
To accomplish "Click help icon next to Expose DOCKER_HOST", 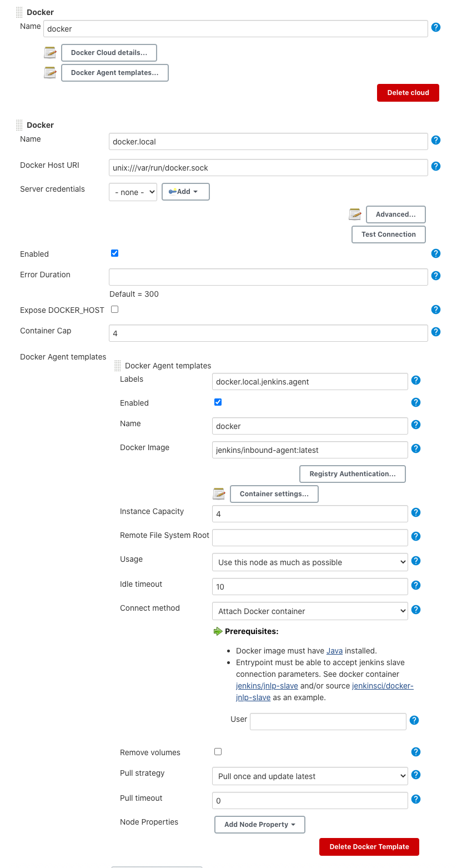I will point(436,310).
